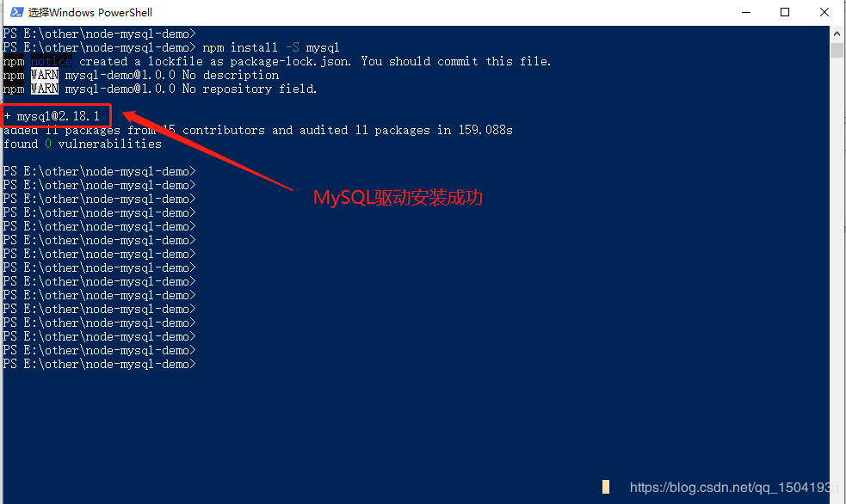Close the Windows PowerShell window
This screenshot has height=504, width=846.
pyautogui.click(x=824, y=12)
